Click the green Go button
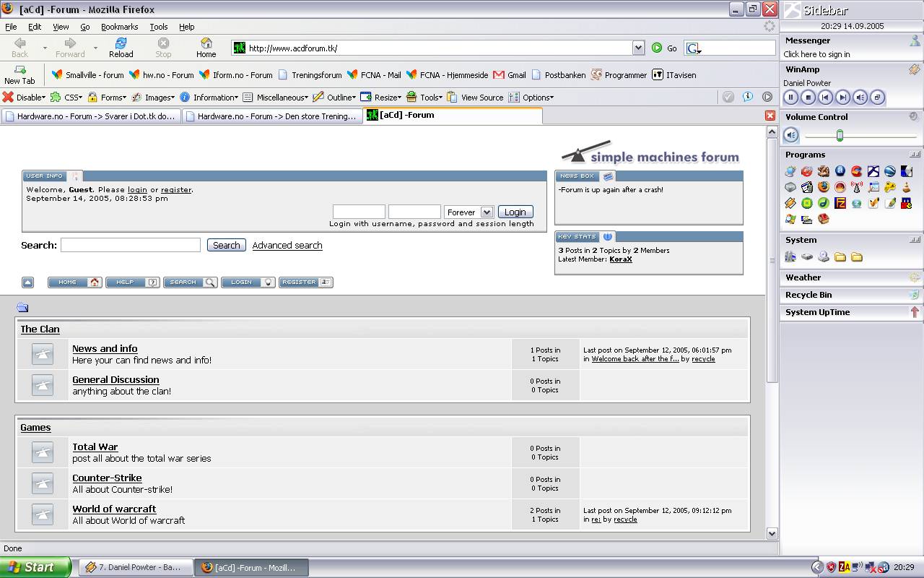This screenshot has width=924, height=578. pos(664,48)
